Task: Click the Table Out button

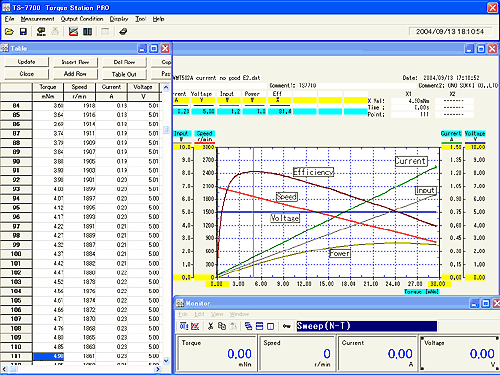Action: coord(124,74)
